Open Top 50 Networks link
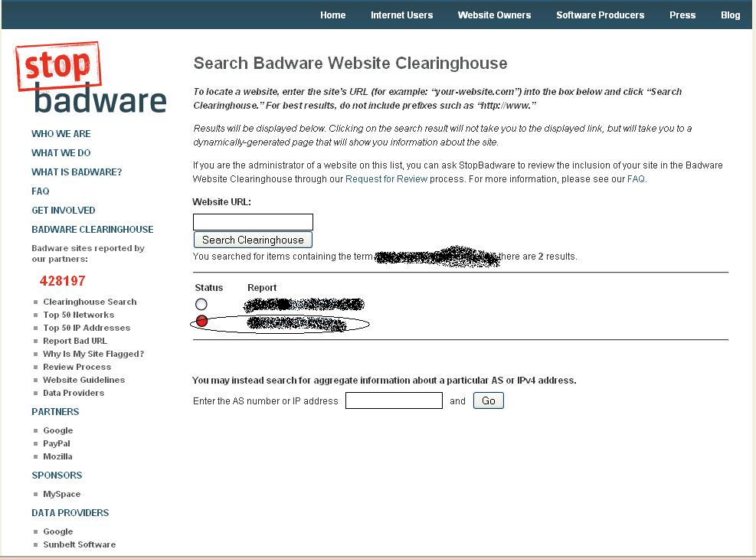Viewport: 756px width, 559px height. pos(79,315)
